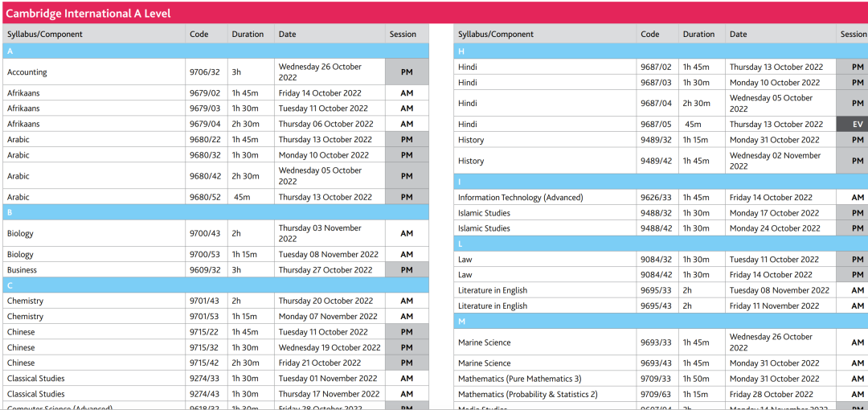
Task: Select Literature in English code 9695/33
Action: coord(656,291)
